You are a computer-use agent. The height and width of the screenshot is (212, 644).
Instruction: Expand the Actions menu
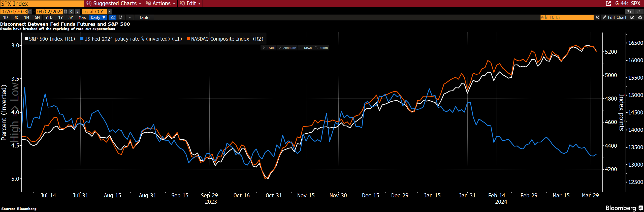click(x=160, y=4)
